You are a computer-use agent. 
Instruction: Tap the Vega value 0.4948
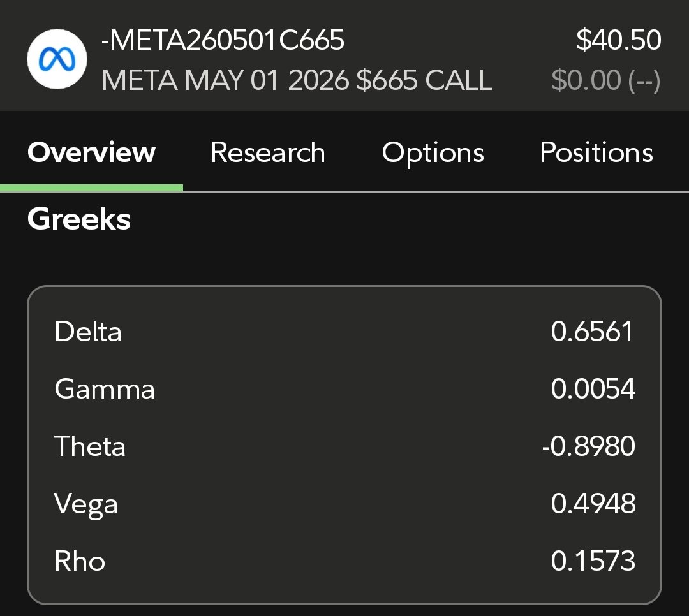[x=593, y=504]
